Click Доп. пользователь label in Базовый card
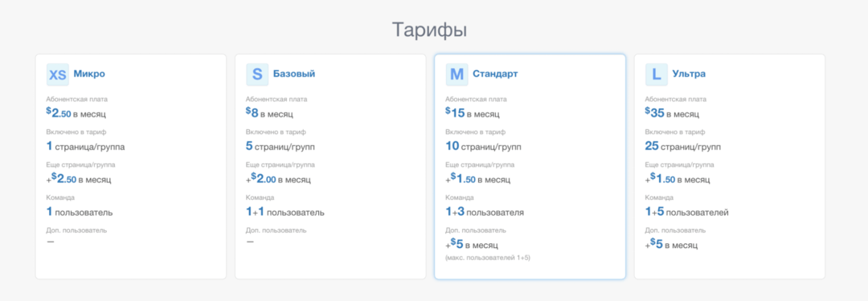 point(276,230)
